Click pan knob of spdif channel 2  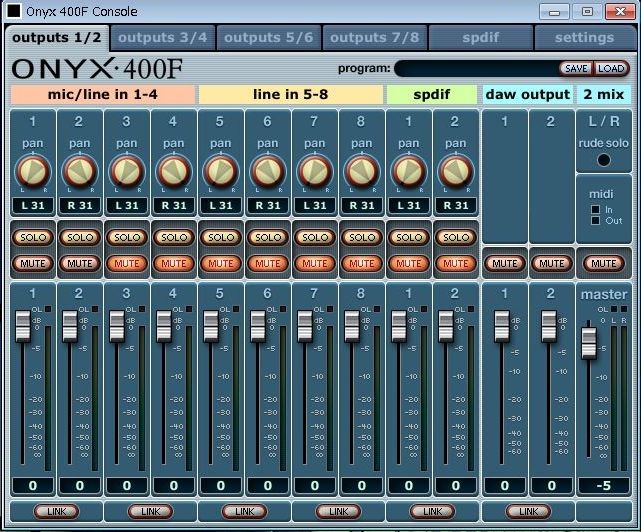tap(456, 171)
